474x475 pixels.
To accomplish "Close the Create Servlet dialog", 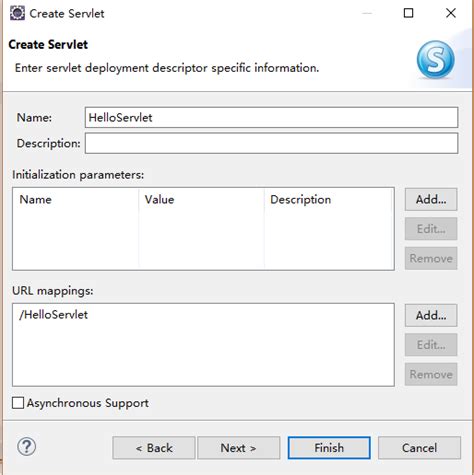I will coord(451,13).
